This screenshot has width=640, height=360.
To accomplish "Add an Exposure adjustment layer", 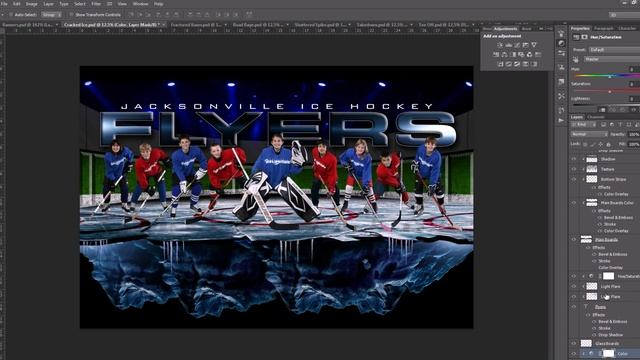I will pos(526,45).
